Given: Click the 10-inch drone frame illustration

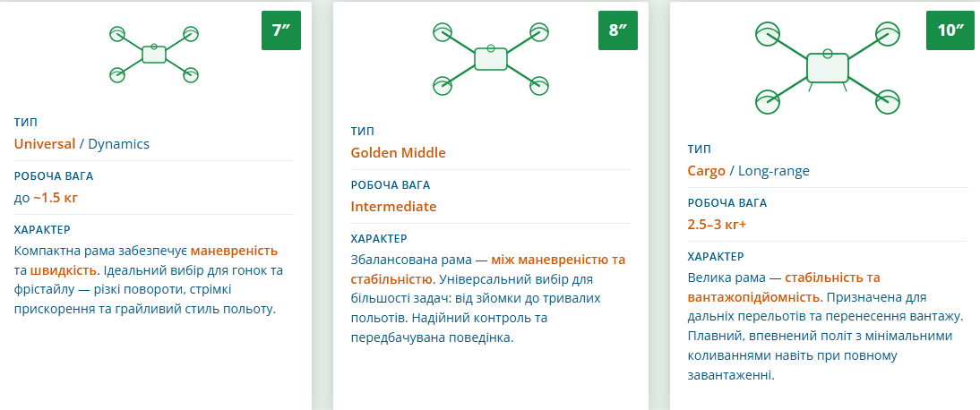Looking at the screenshot, I should coord(827,68).
